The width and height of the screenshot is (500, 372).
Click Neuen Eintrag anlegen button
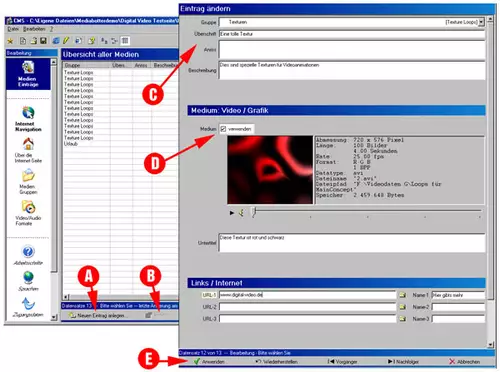tap(97, 315)
